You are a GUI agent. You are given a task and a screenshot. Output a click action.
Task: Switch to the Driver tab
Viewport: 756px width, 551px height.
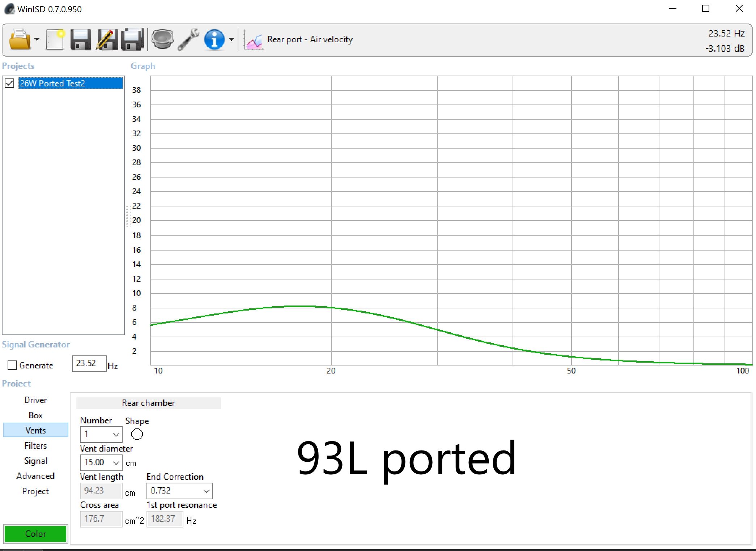coord(35,400)
